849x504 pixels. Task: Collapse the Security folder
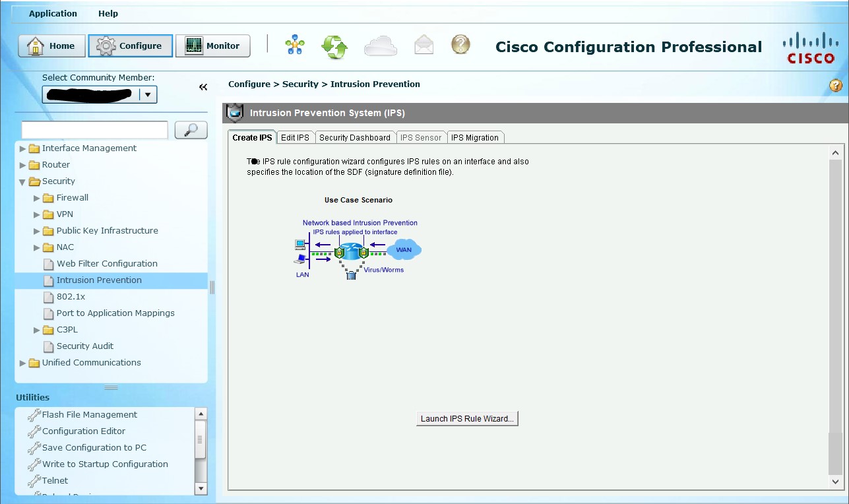(x=23, y=181)
